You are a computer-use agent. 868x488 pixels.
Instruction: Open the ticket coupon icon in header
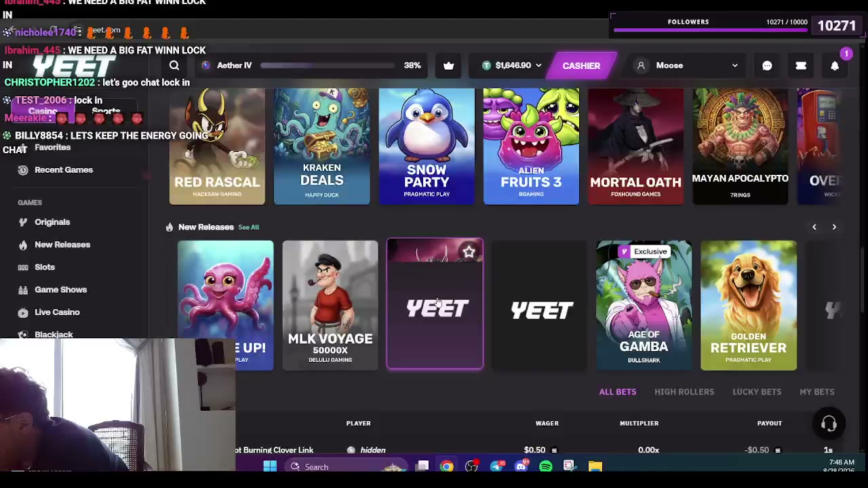click(801, 66)
